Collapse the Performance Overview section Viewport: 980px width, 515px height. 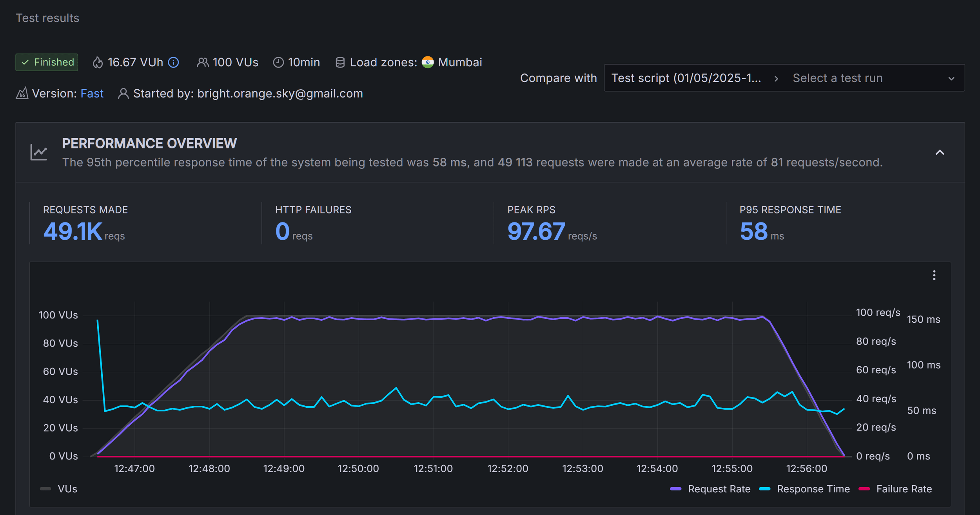[x=940, y=152]
